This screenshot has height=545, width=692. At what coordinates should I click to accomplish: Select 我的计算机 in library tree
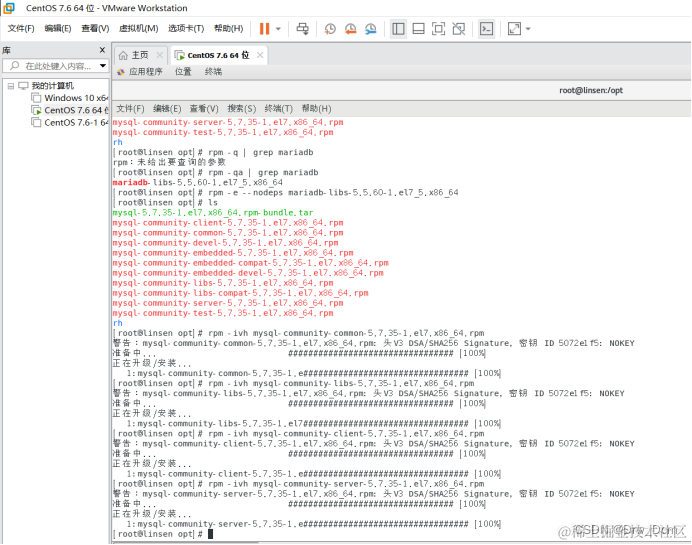tap(52, 86)
